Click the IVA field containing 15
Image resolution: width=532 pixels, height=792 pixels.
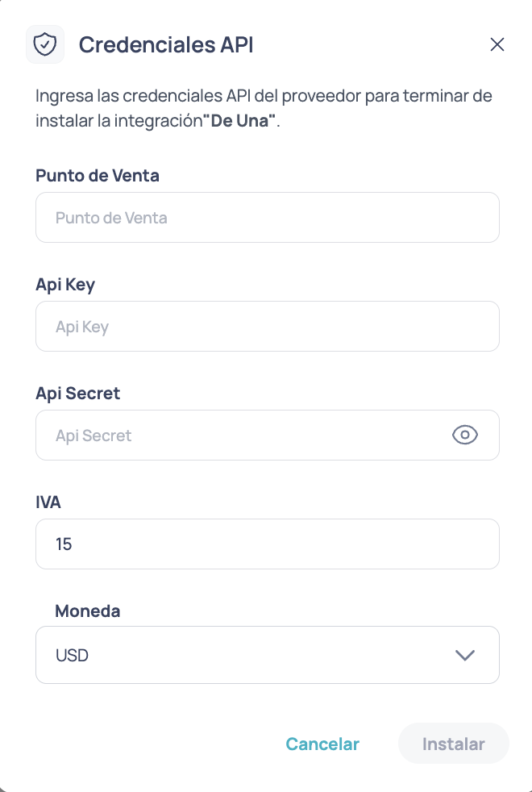(x=268, y=544)
